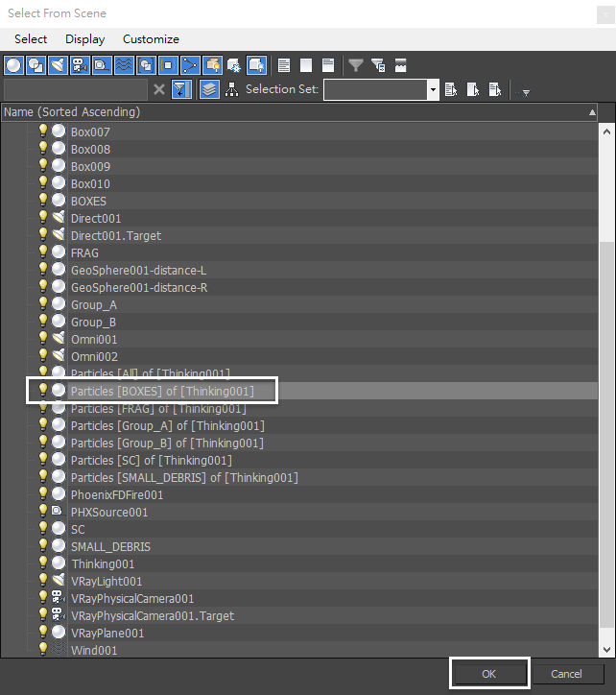Screen dimensions: 616x695
Task: Select the SMALL_DEBRIS object
Action: point(110,546)
